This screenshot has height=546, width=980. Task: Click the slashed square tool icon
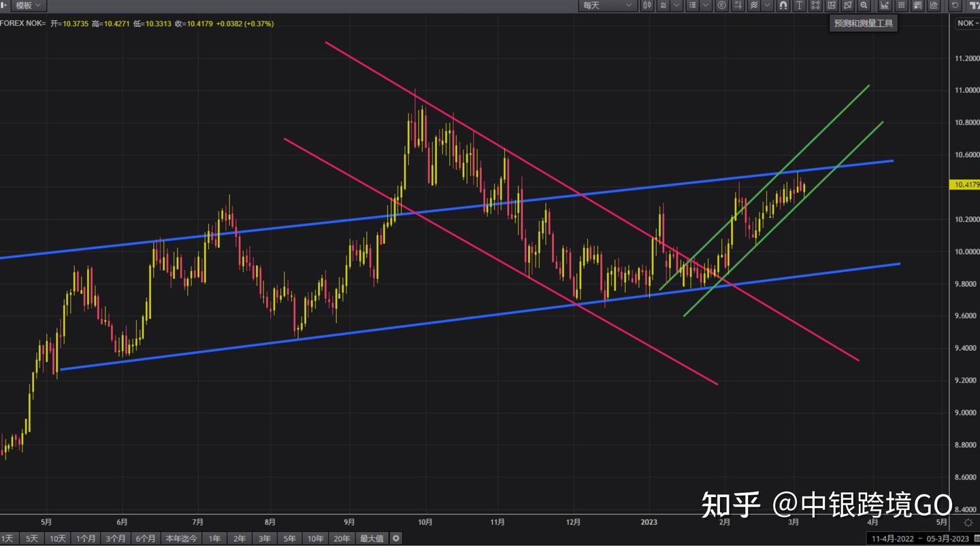tap(847, 5)
